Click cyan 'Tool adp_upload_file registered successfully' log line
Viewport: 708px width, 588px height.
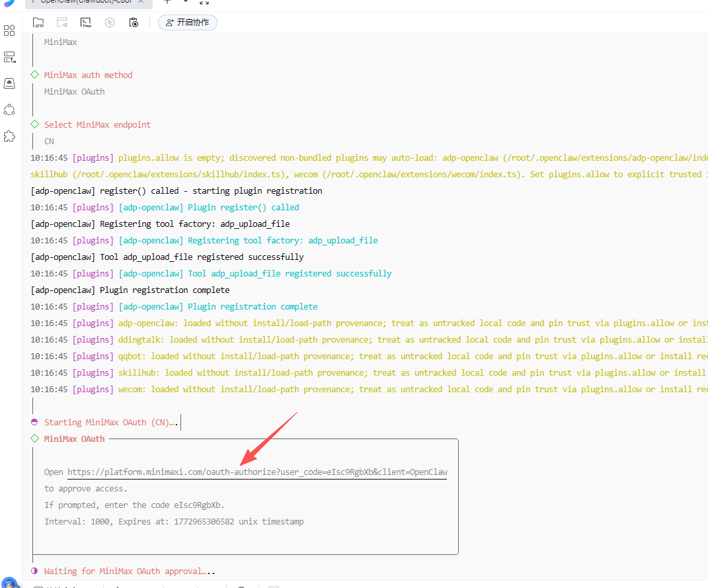[x=211, y=274]
